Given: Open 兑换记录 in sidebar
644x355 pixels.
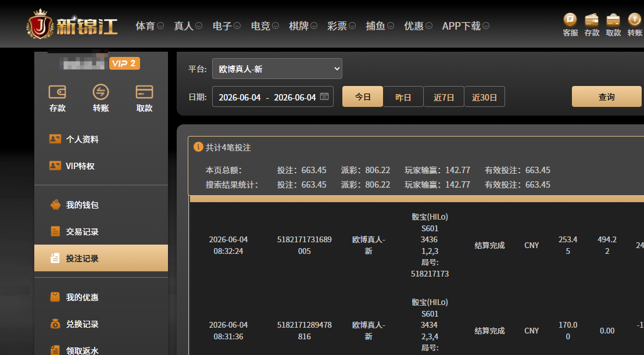Looking at the screenshot, I should coord(101,324).
